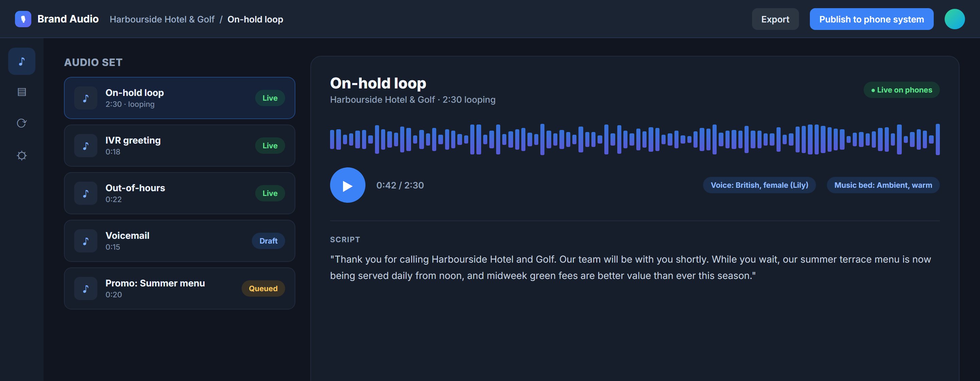980x381 pixels.
Task: Click the Brand Audio app name
Action: [x=68, y=19]
